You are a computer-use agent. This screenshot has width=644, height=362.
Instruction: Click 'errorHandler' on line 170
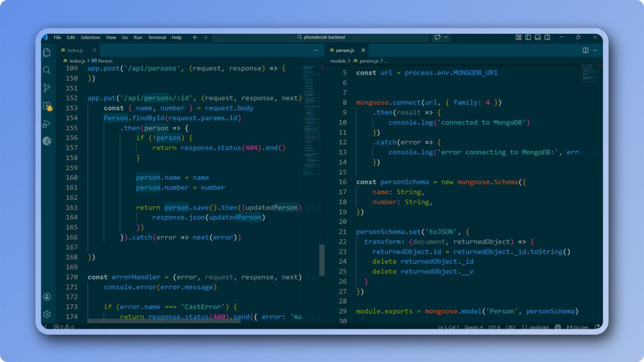(136, 277)
